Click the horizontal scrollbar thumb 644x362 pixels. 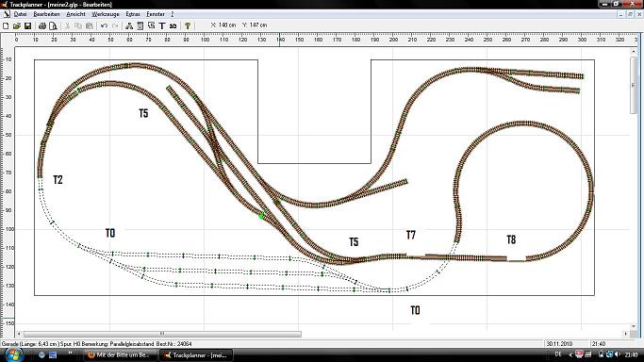(x=162, y=334)
